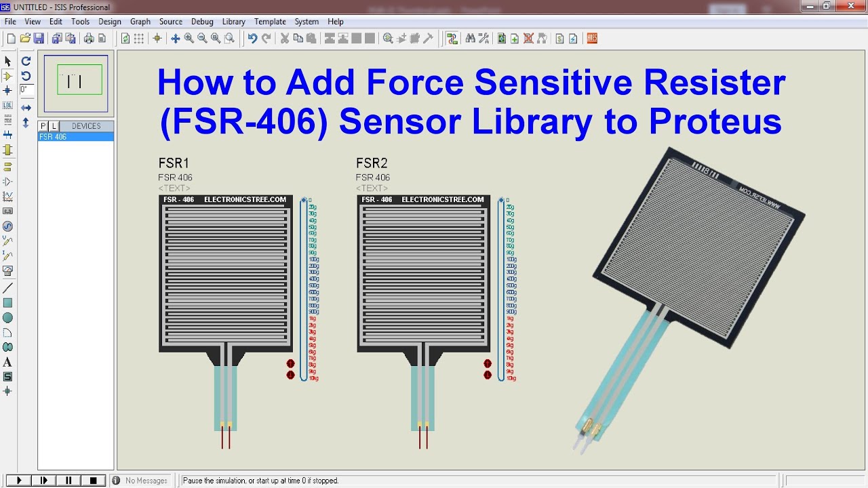Activate Buses mode
This screenshot has height=488, width=868.
(x=7, y=135)
